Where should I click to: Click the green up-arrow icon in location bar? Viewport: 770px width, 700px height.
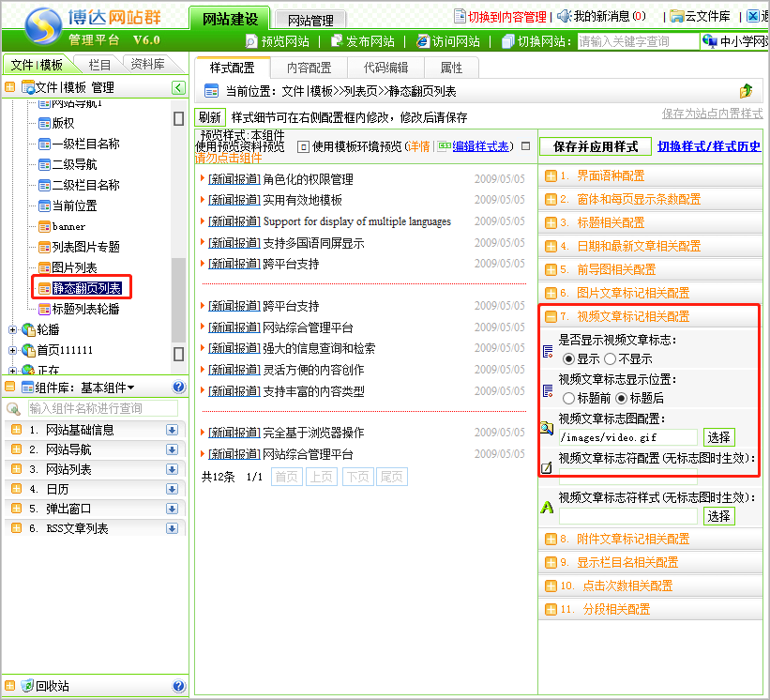click(x=746, y=91)
